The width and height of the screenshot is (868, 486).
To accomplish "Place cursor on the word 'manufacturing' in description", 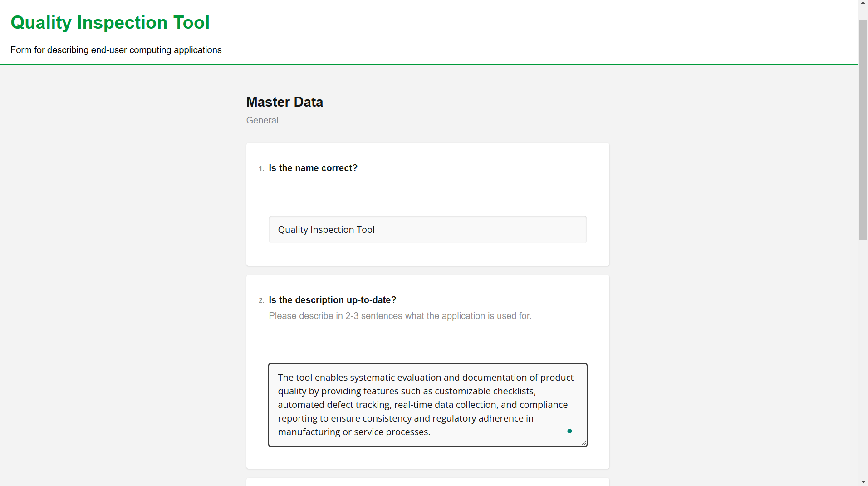I will 309,432.
